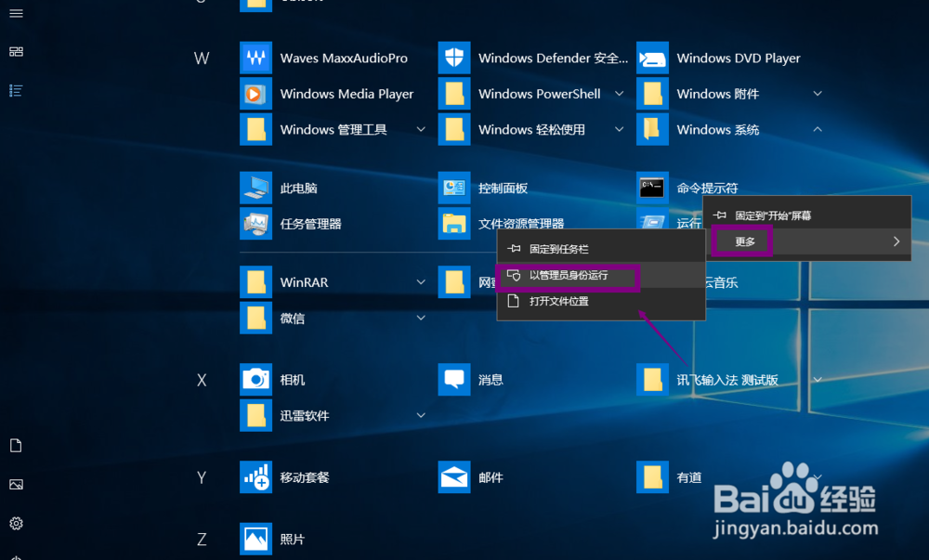Open 移动套餐 icon
The image size is (929, 560).
[x=255, y=477]
